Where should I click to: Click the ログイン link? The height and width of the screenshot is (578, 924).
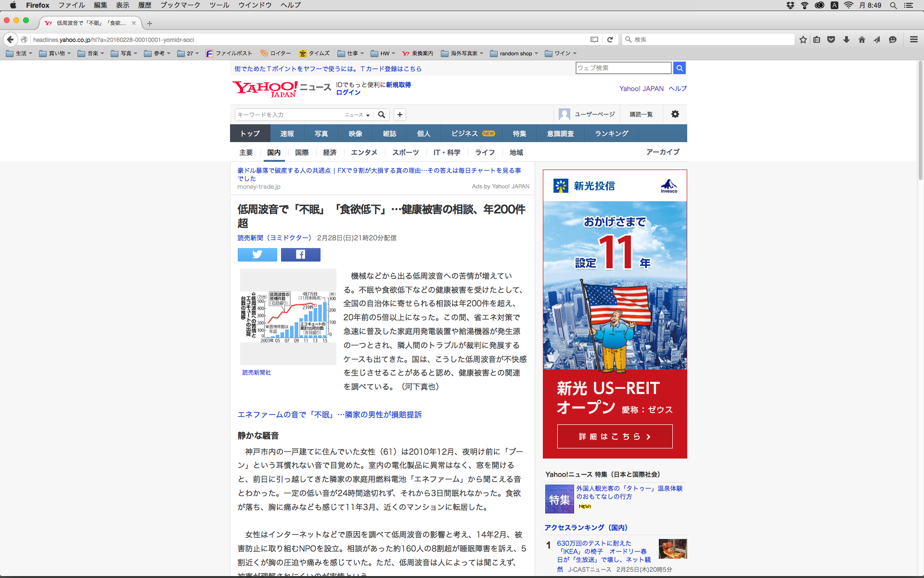click(x=348, y=92)
